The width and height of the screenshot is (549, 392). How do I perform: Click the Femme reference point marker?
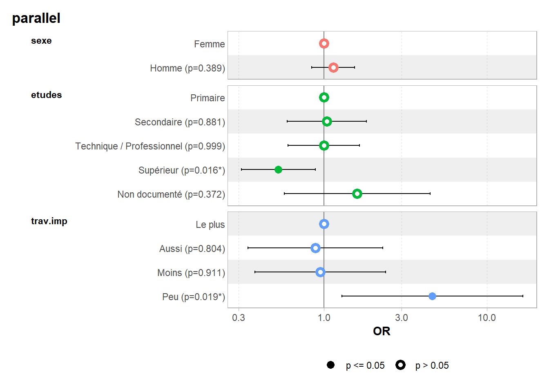tap(324, 44)
